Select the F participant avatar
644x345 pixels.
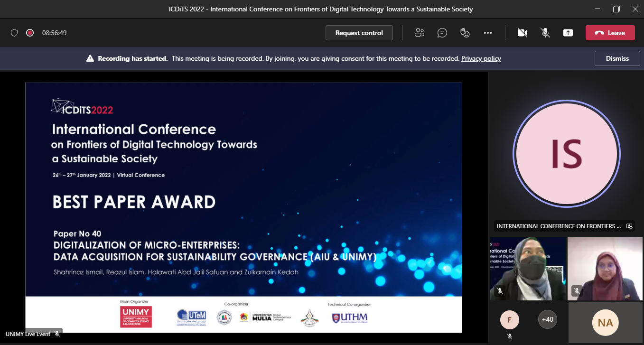pos(510,320)
